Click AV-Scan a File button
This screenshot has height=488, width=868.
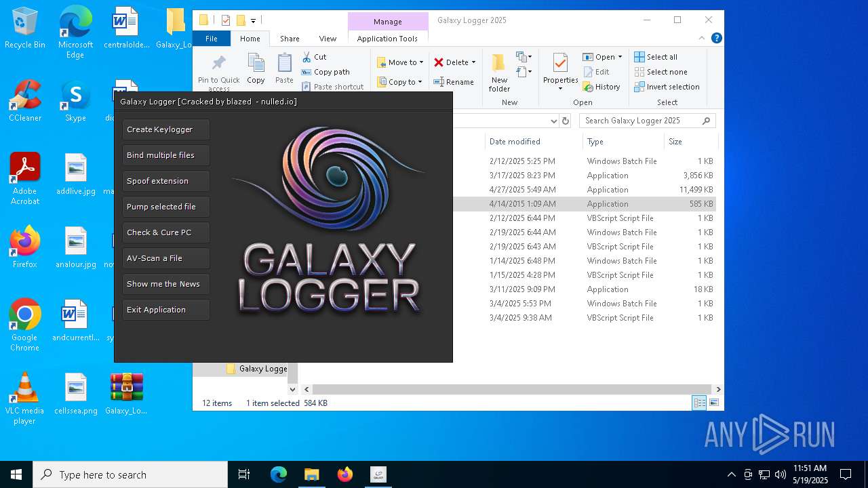(165, 258)
